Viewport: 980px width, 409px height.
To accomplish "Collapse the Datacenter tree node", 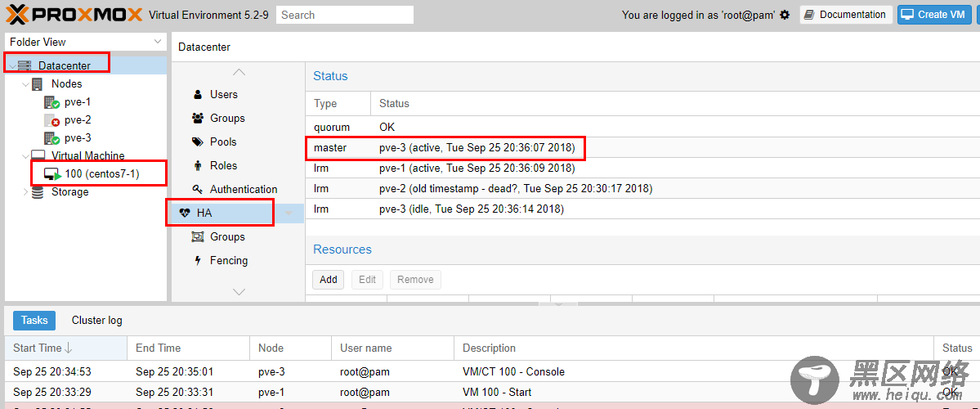I will (x=12, y=66).
